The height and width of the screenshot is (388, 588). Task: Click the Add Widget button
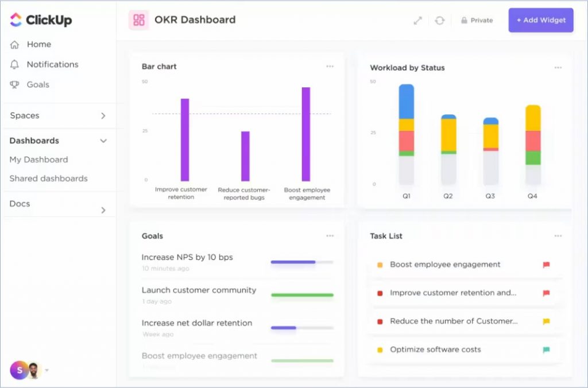pyautogui.click(x=540, y=20)
